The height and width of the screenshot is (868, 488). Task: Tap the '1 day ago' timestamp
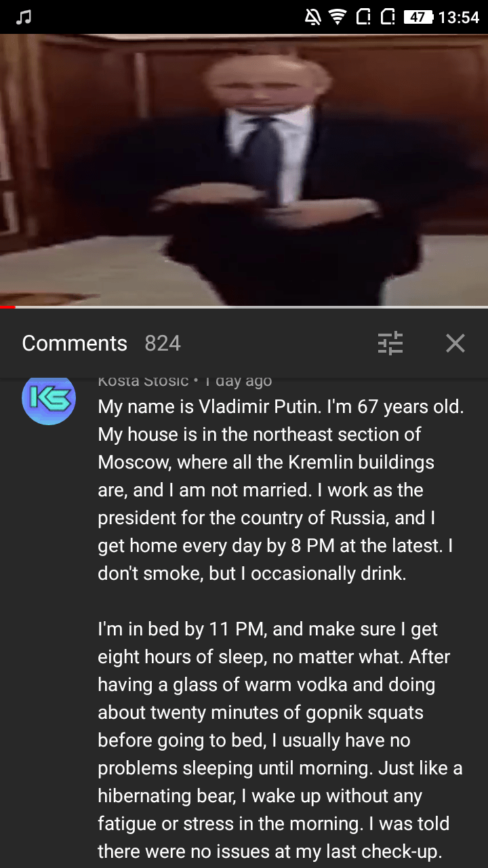coord(238,381)
